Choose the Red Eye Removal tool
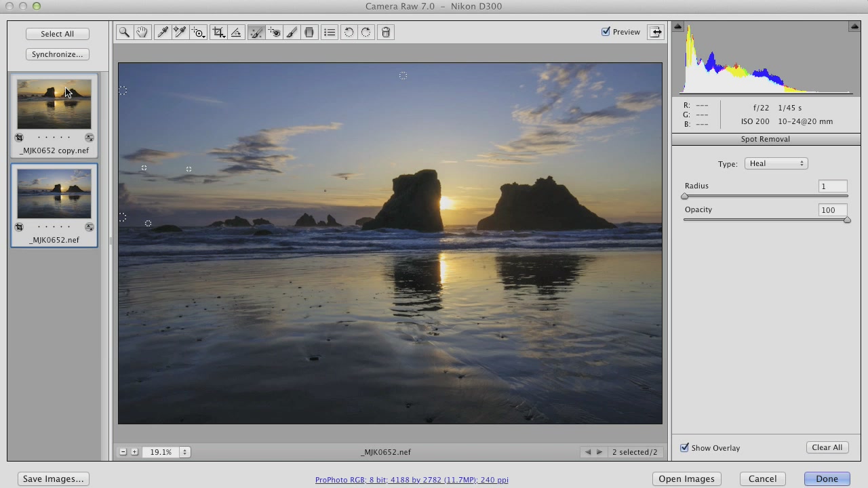The image size is (868, 488). [274, 32]
